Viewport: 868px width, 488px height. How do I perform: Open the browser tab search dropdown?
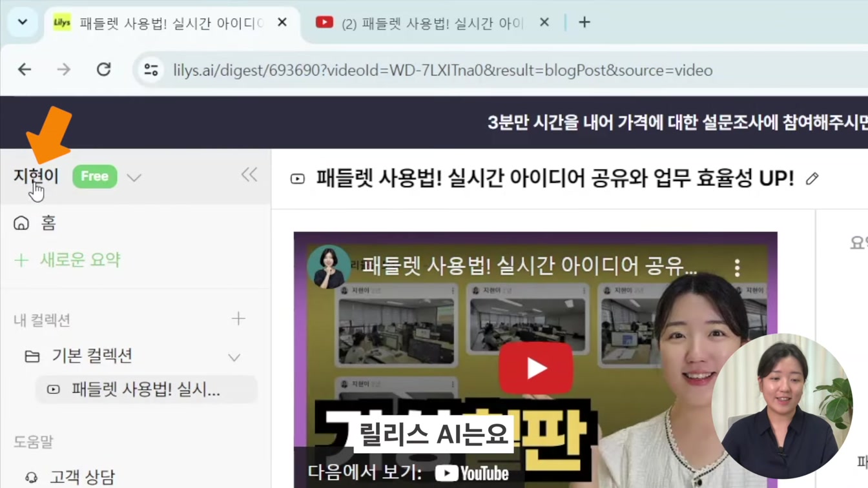point(23,22)
